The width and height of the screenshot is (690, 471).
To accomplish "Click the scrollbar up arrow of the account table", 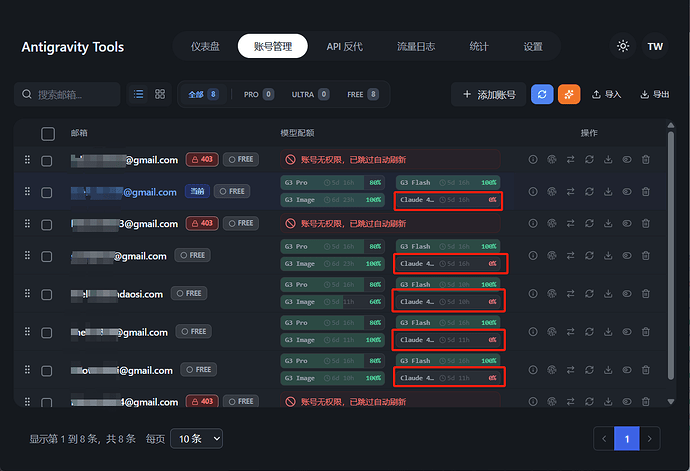I will coord(671,125).
